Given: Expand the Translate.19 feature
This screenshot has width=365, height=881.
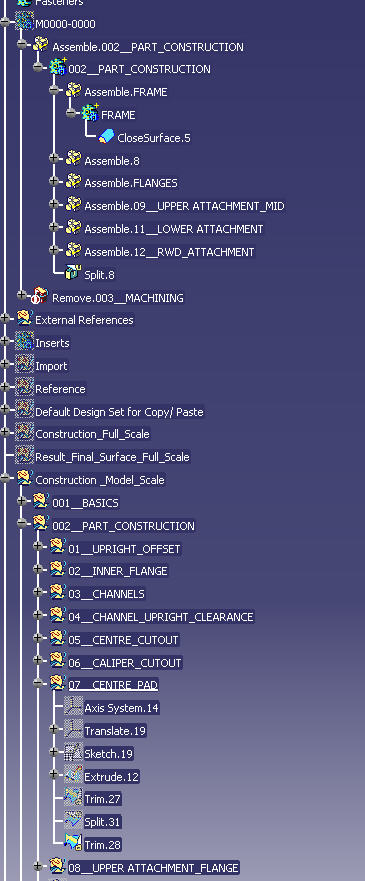Looking at the screenshot, I should tap(54, 730).
